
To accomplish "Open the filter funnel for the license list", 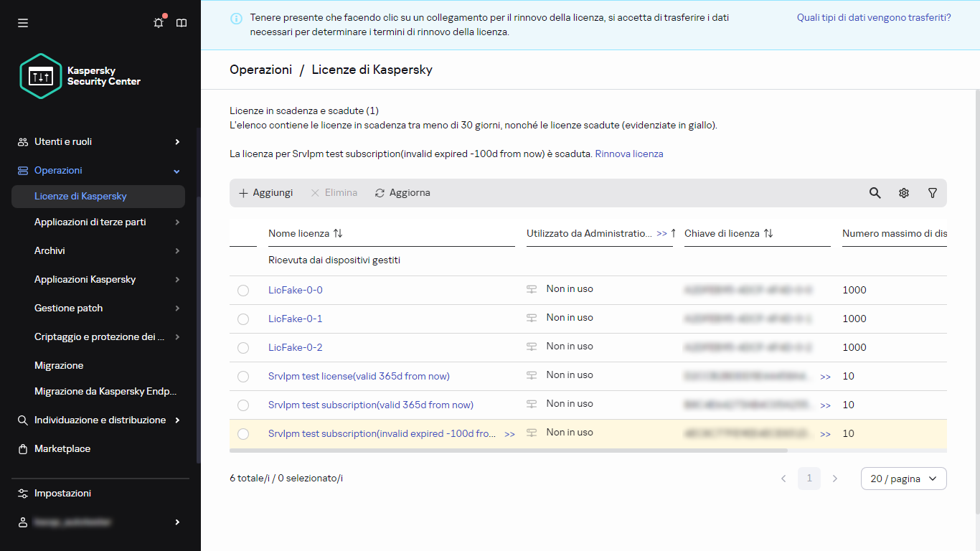I will pos(932,193).
